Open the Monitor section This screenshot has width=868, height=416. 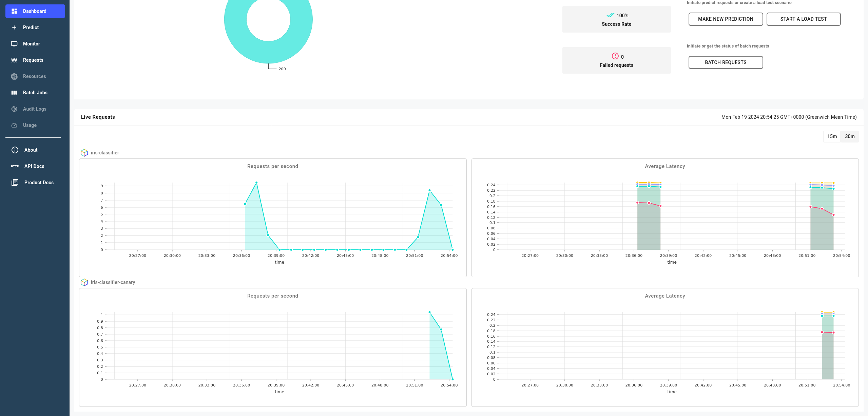(x=35, y=44)
